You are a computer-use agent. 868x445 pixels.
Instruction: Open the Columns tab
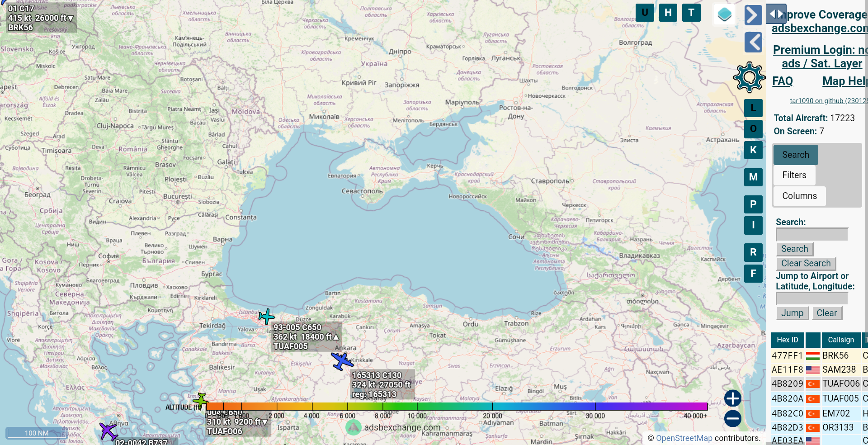(799, 196)
